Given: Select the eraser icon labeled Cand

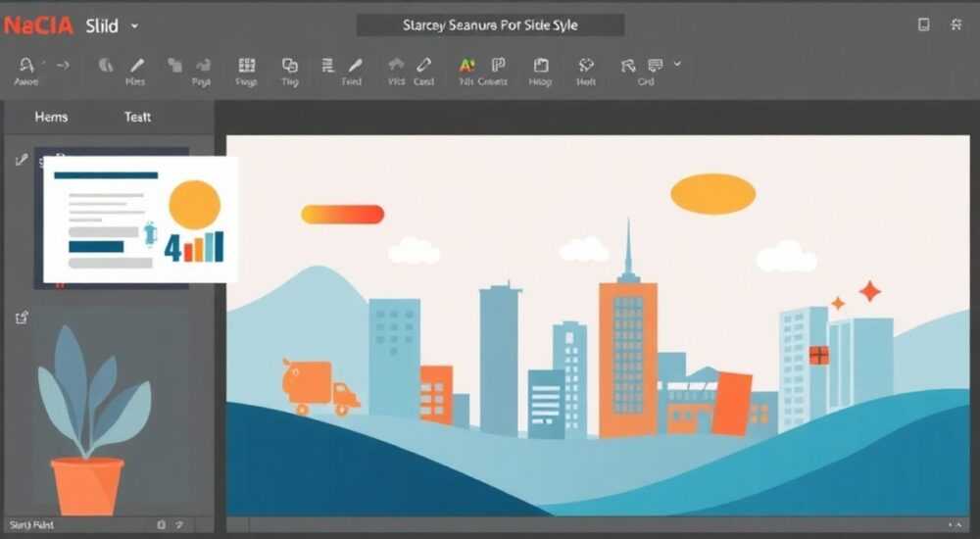Looking at the screenshot, I should pyautogui.click(x=424, y=65).
